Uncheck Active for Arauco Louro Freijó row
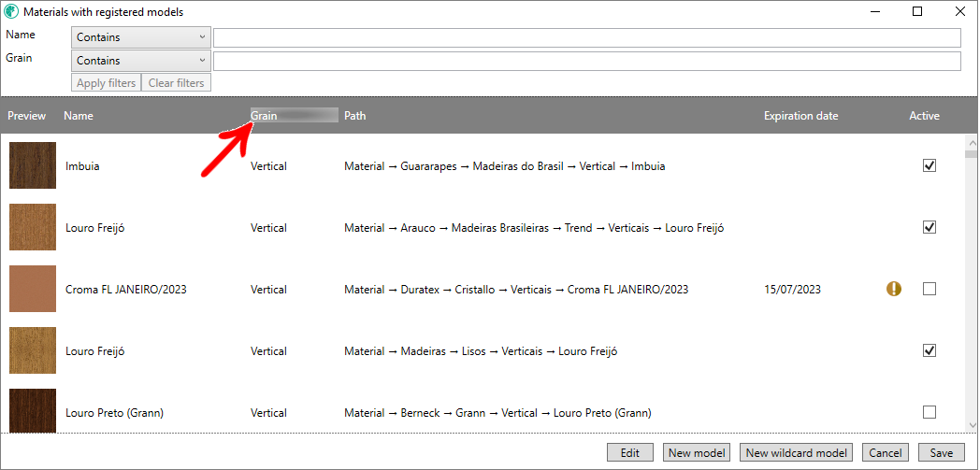Screen dimensions: 980x470 (x=930, y=227)
